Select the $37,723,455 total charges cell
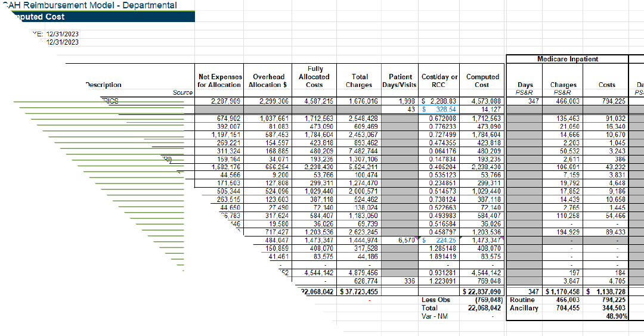The width and height of the screenshot is (644, 336). (x=359, y=292)
